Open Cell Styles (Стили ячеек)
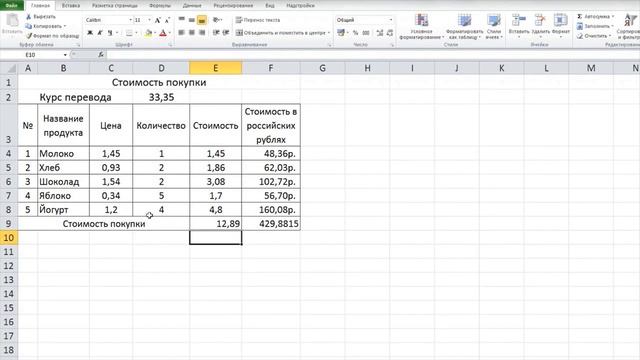 [493, 26]
